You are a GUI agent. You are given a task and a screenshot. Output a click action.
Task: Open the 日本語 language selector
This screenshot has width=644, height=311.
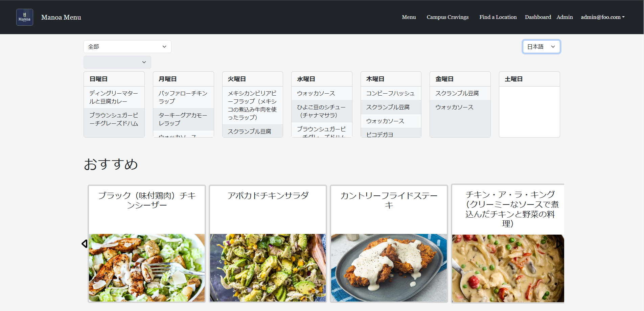[x=541, y=47]
